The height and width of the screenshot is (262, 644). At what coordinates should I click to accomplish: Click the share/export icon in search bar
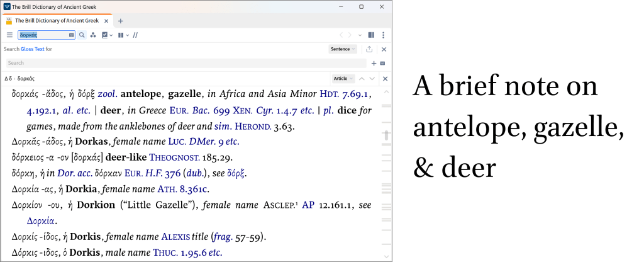point(369,49)
